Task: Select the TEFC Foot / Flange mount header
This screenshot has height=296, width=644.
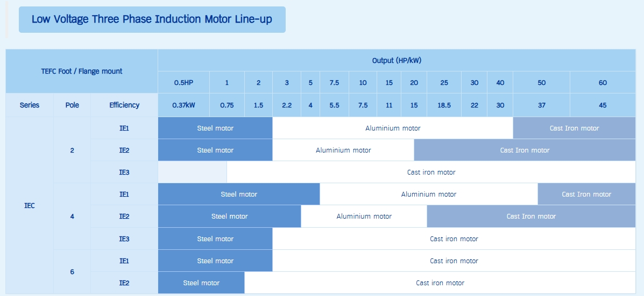Action: click(x=82, y=71)
